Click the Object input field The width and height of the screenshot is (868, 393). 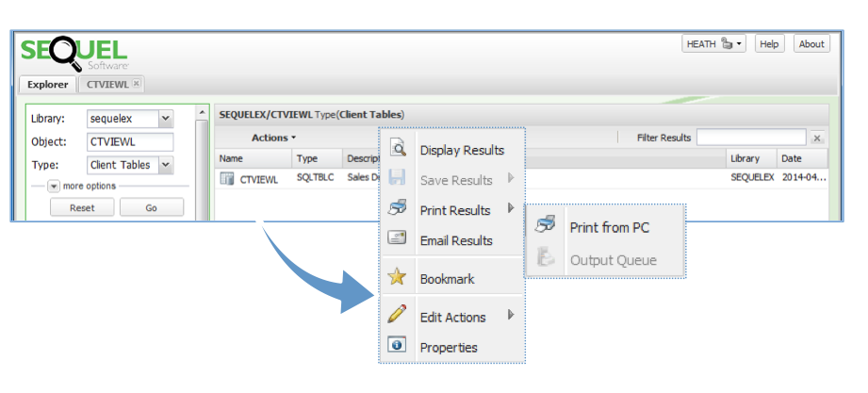click(x=130, y=141)
